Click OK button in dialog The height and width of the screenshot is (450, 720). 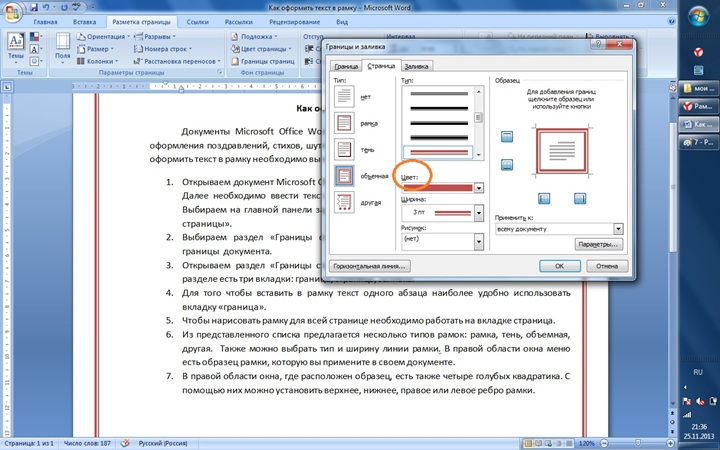pos(560,266)
